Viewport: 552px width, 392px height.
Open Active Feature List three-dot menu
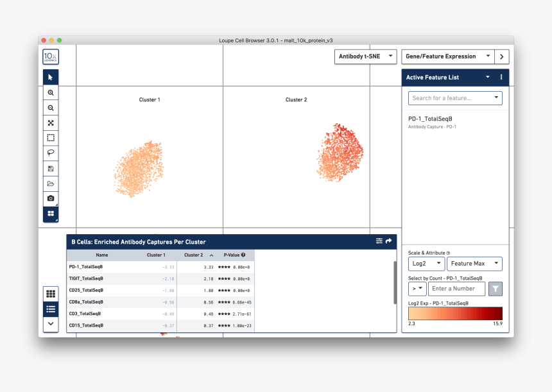tap(501, 77)
